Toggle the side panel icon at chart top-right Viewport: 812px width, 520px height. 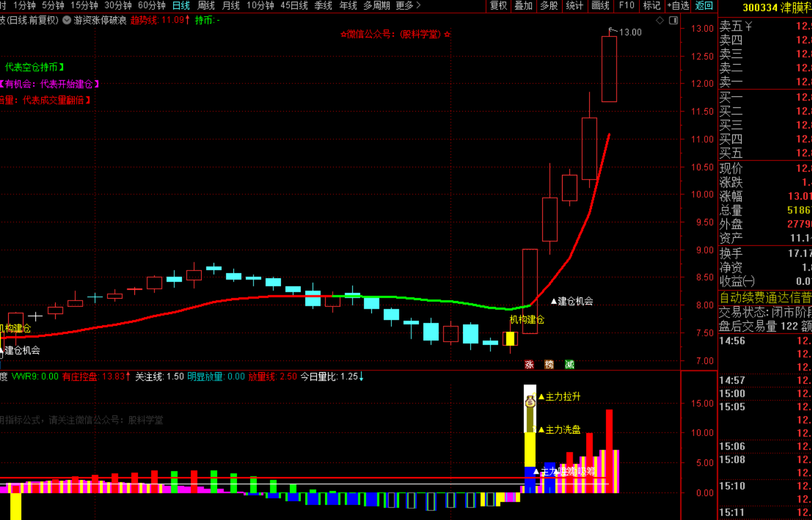[674, 21]
